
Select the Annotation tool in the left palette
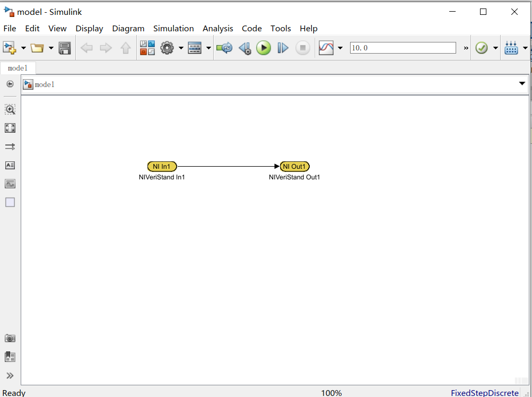coord(10,165)
